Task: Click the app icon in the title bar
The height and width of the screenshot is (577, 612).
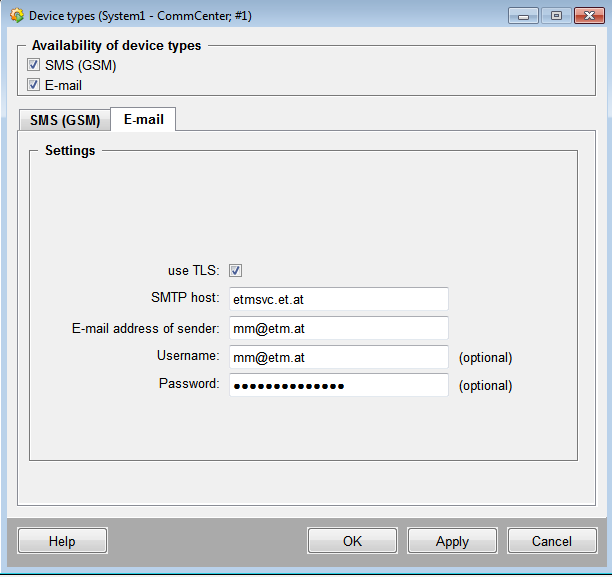Action: [16, 16]
